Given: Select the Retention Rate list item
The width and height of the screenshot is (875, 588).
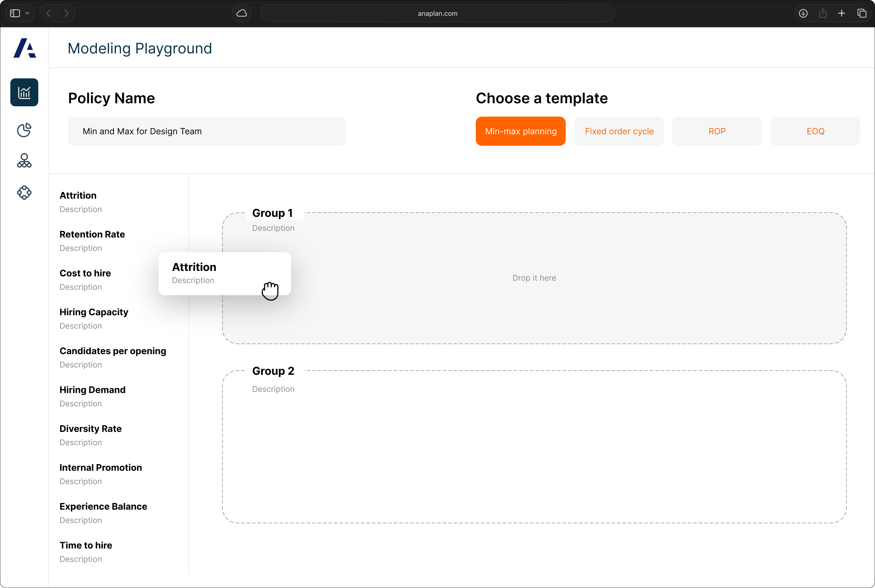Looking at the screenshot, I should (92, 234).
